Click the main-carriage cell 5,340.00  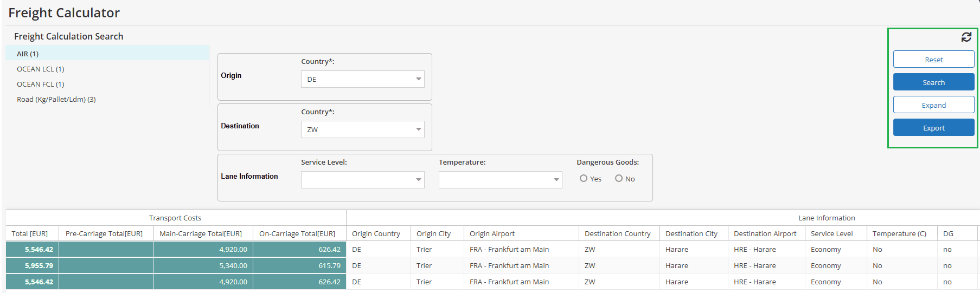[x=203, y=265]
